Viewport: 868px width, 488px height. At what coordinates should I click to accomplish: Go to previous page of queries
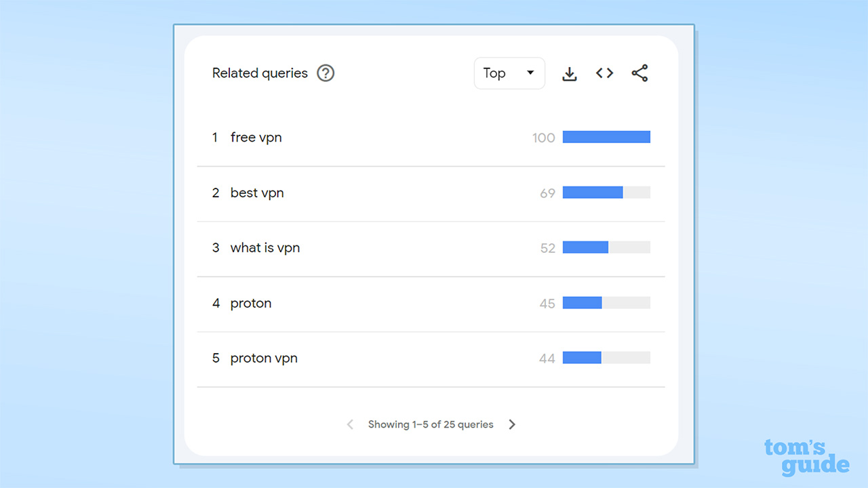coord(350,424)
